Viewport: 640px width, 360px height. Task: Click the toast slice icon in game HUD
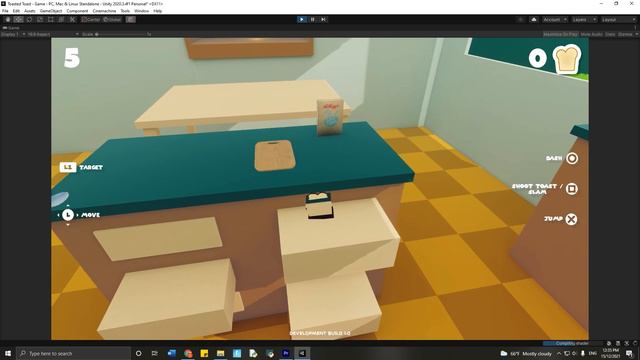pyautogui.click(x=567, y=60)
